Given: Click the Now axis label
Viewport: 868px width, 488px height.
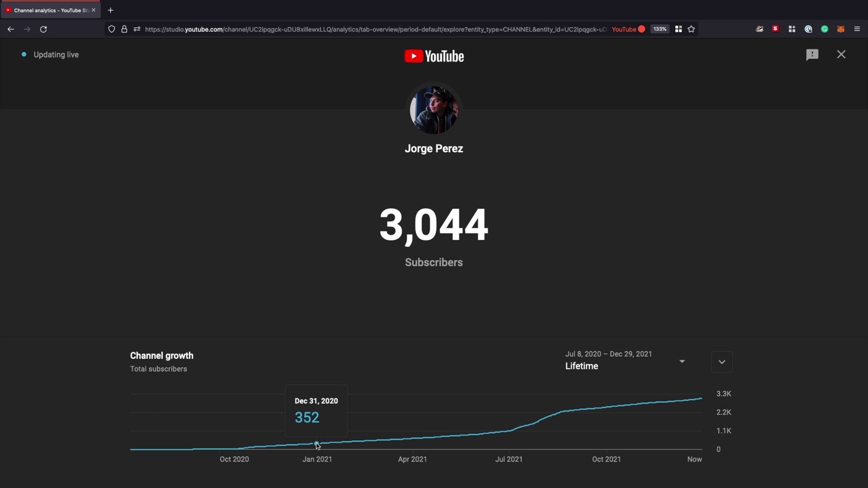Looking at the screenshot, I should [694, 459].
